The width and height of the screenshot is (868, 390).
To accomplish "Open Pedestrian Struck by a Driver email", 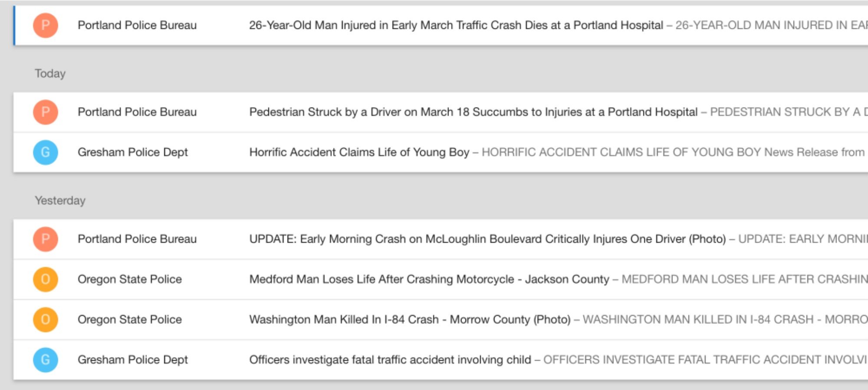I will 441,112.
